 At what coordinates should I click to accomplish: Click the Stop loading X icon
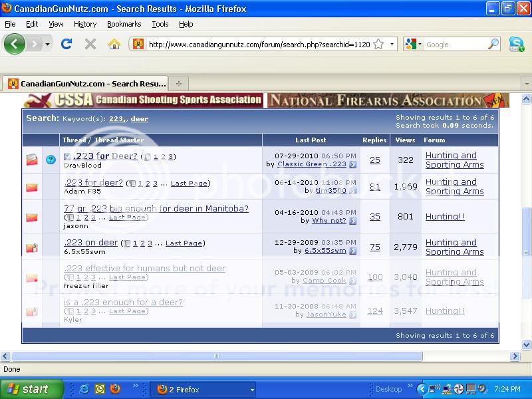[x=90, y=44]
